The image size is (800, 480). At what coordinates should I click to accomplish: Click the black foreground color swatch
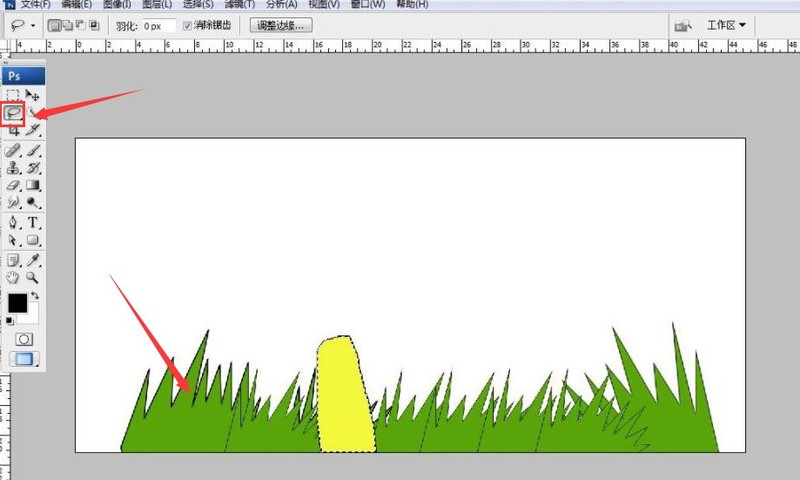point(17,303)
